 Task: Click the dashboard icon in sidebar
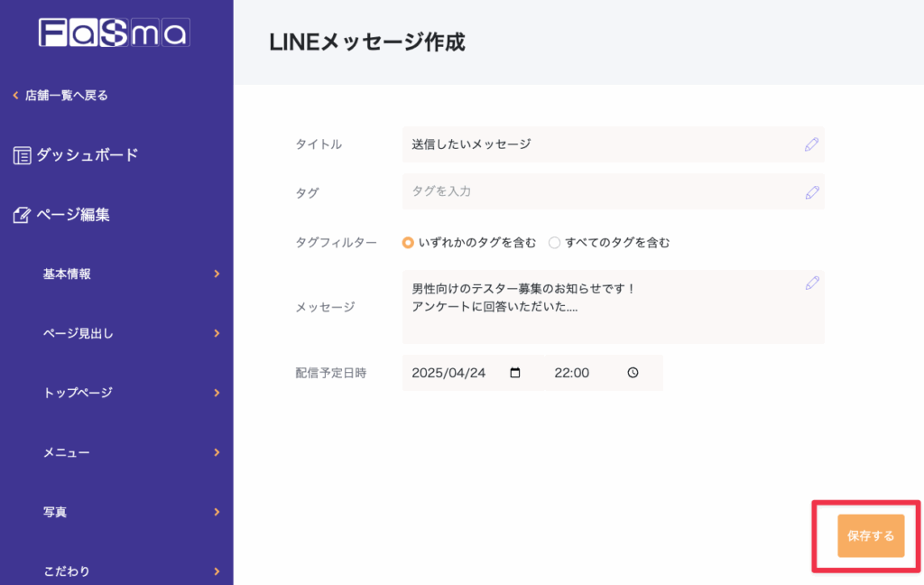coord(23,155)
